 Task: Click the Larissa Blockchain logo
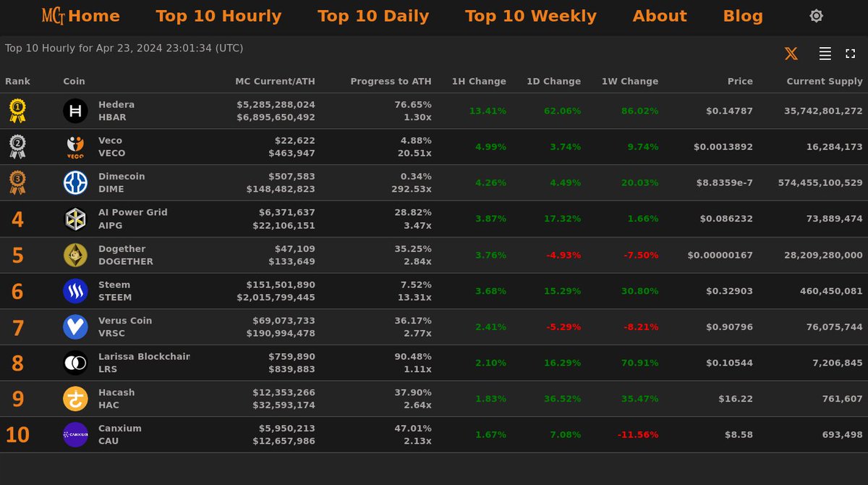pyautogui.click(x=75, y=363)
